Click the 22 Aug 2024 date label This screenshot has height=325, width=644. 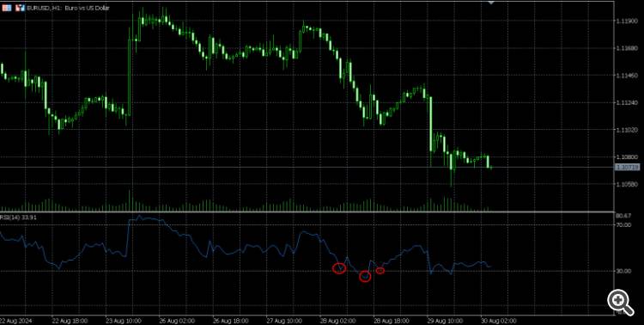coord(16,321)
